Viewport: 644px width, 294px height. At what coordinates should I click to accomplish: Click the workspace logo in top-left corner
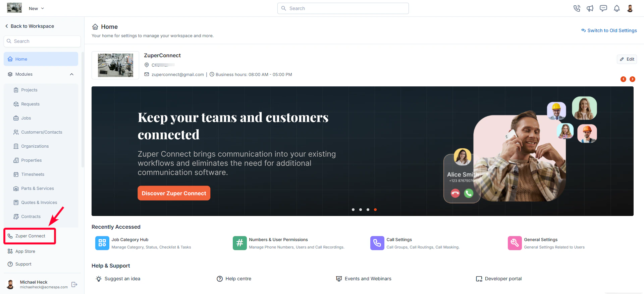click(14, 8)
